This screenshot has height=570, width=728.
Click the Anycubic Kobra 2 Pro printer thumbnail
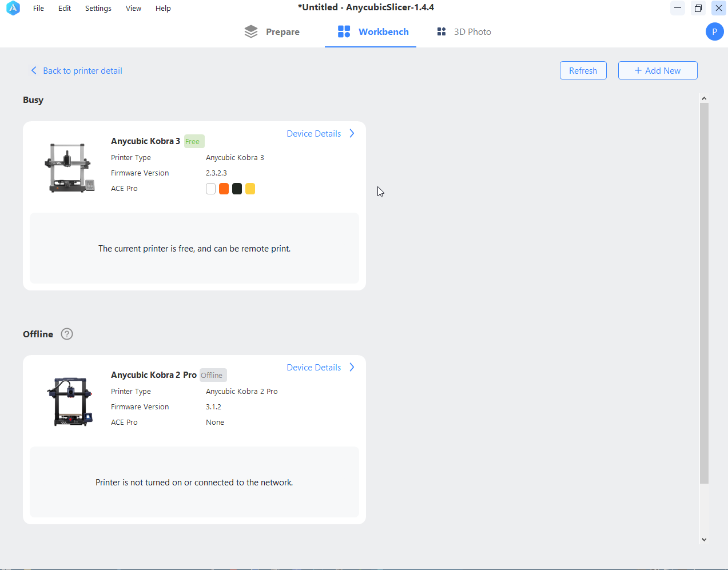click(x=70, y=401)
